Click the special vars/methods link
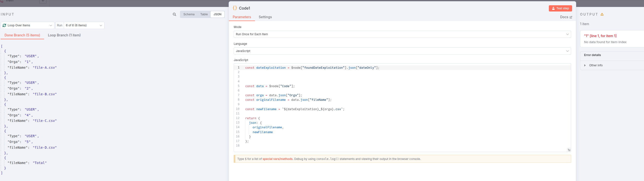The height and width of the screenshot is (181, 644). click(278, 159)
